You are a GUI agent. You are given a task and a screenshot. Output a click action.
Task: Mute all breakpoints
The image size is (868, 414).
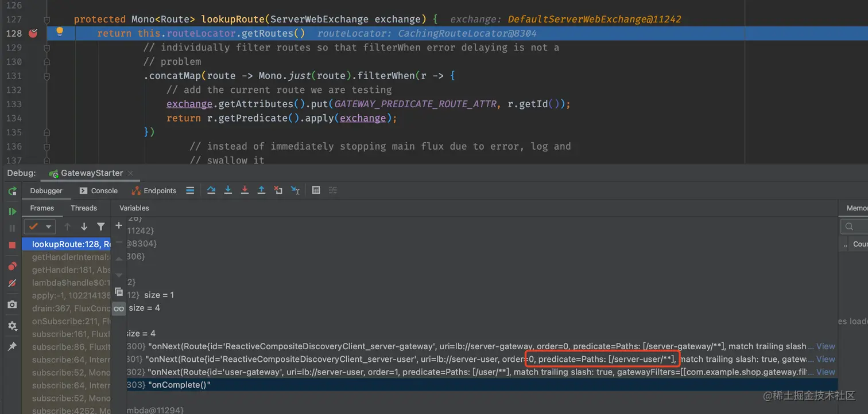12,283
